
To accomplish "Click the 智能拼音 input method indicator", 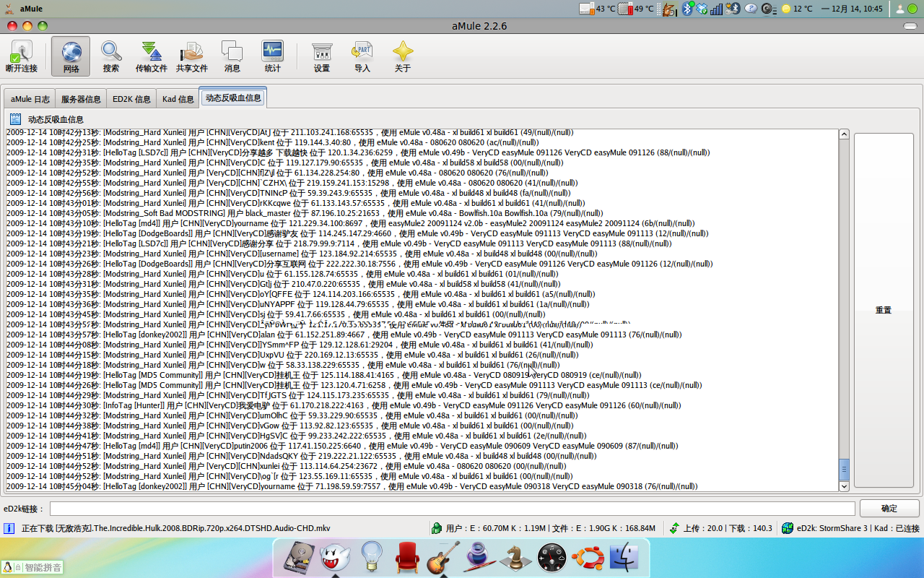I will click(32, 567).
